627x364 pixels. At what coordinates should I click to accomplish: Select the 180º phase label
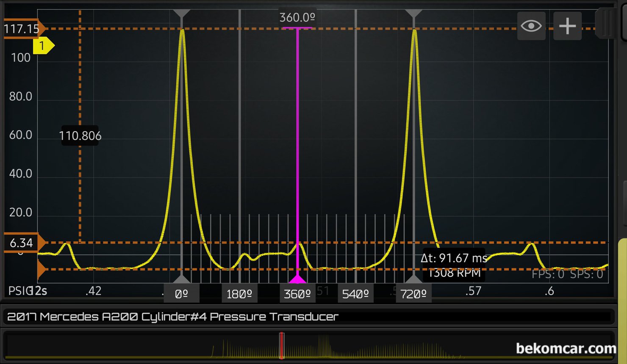pos(239,294)
